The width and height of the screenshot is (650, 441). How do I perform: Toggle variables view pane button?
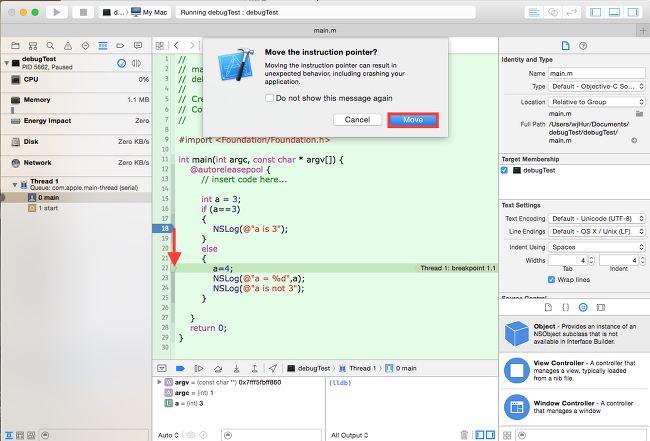[480, 435]
